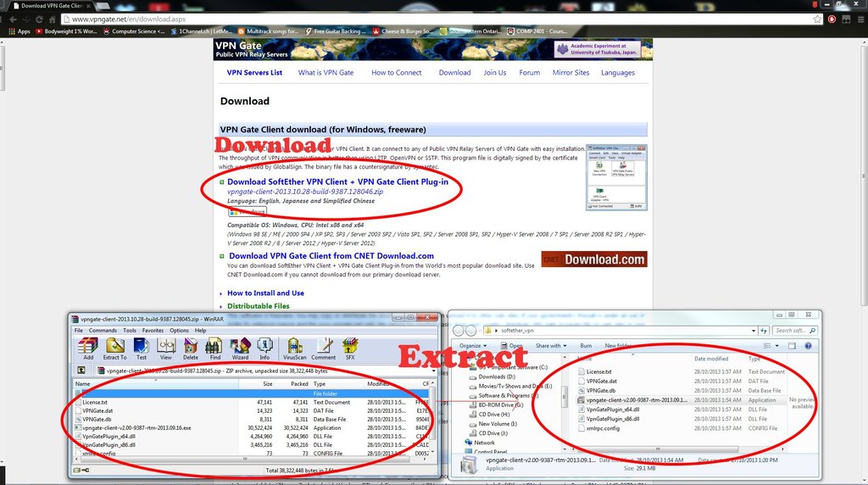
Task: Bookmark page with Chrome star icon
Action: (x=818, y=19)
